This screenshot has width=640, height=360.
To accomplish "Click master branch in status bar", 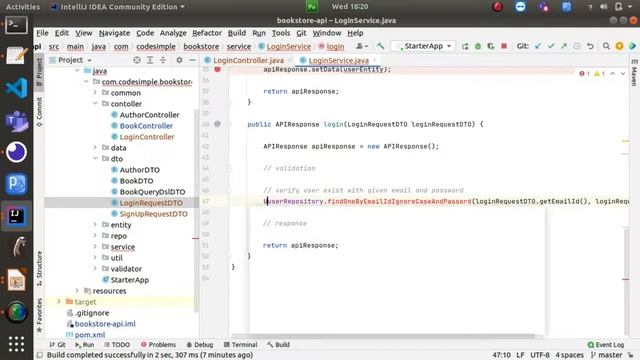I will pyautogui.click(x=607, y=355).
